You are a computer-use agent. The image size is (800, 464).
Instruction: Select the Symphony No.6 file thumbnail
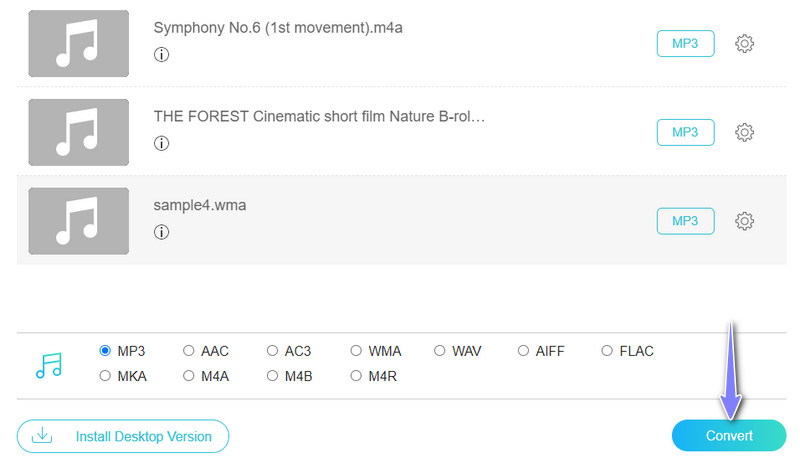pos(79,44)
